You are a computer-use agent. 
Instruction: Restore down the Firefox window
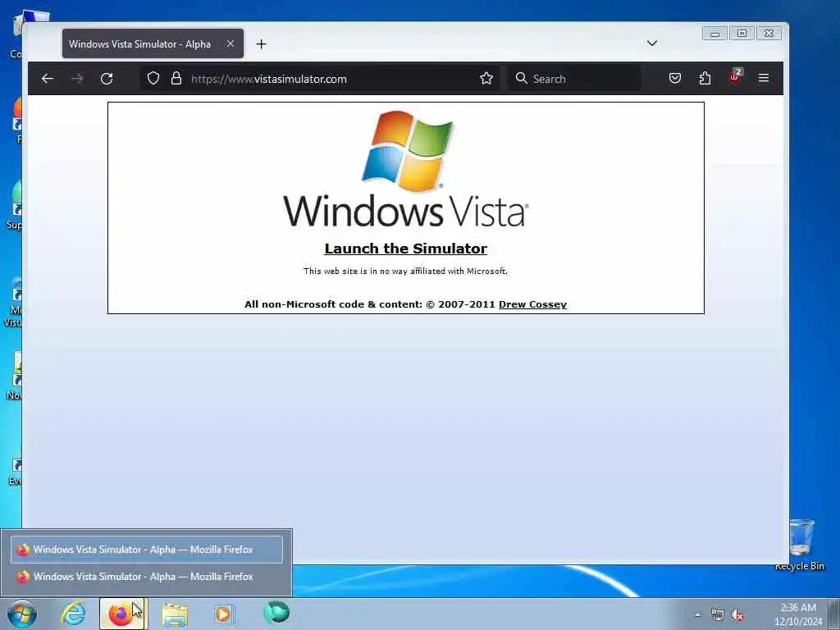tap(742, 33)
